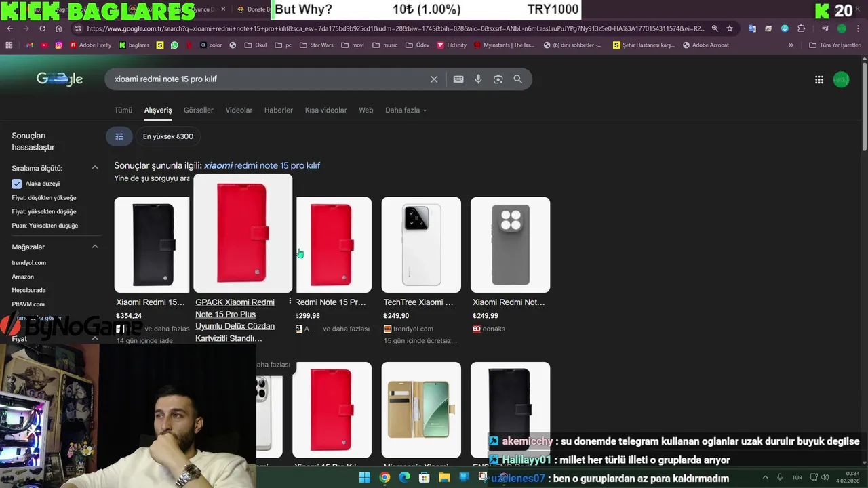This screenshot has width=868, height=488.
Task: Open the Star Wars bookmark folder
Action: (x=315, y=45)
